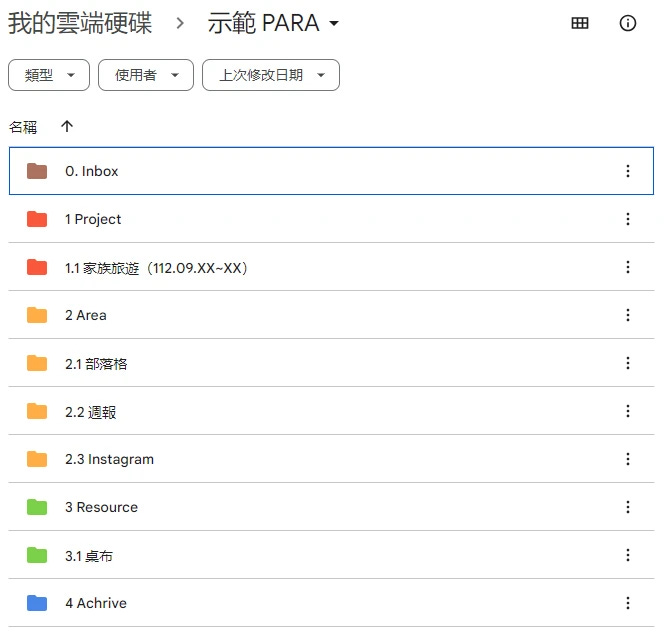668x635 pixels.
Task: Select the 3 Resource folder name
Action: pos(101,507)
